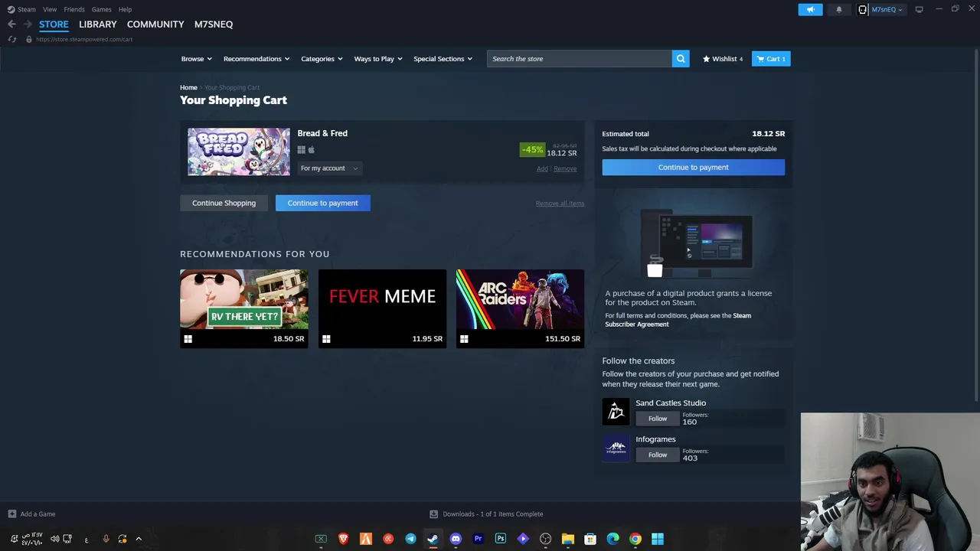Open Brave browser from taskbar
Screen dimensions: 980x551
pos(343,539)
